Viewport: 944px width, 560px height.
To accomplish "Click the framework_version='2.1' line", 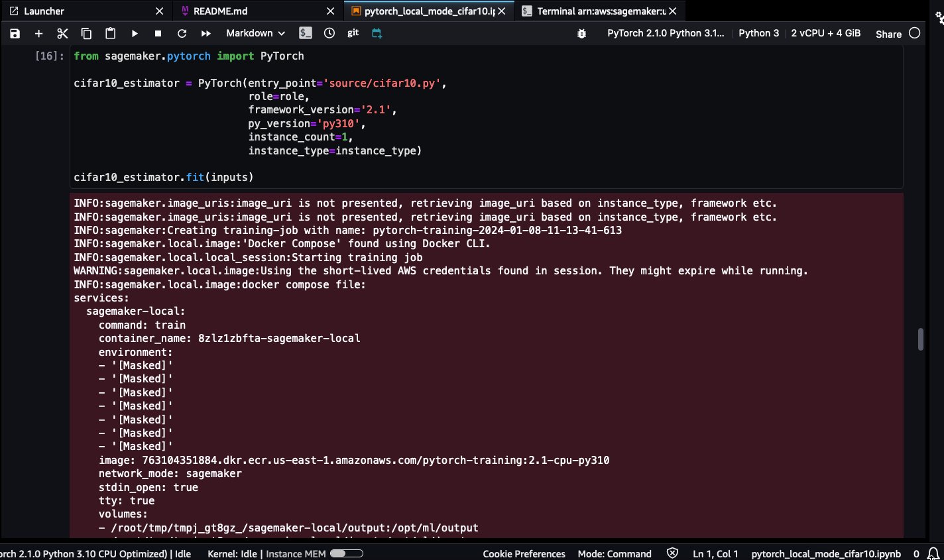I will pos(323,110).
